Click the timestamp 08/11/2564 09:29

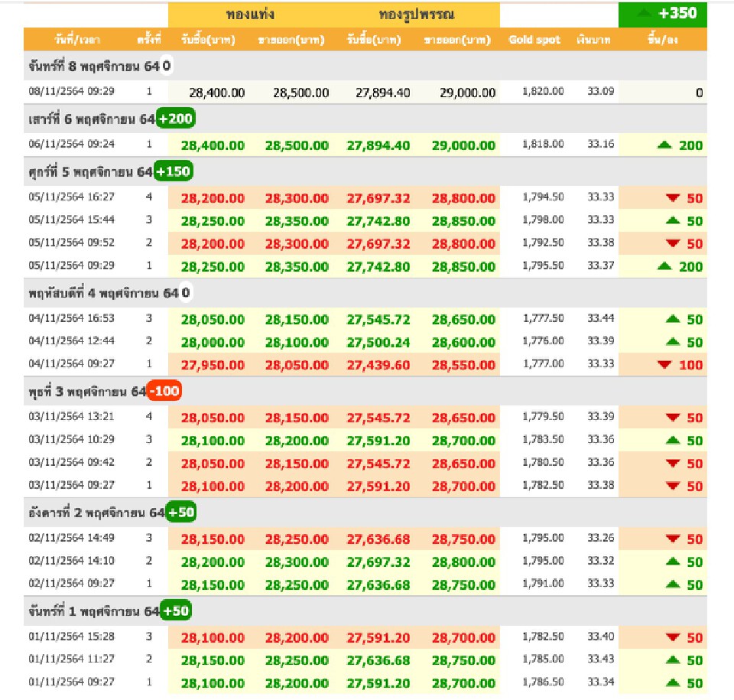(x=71, y=91)
